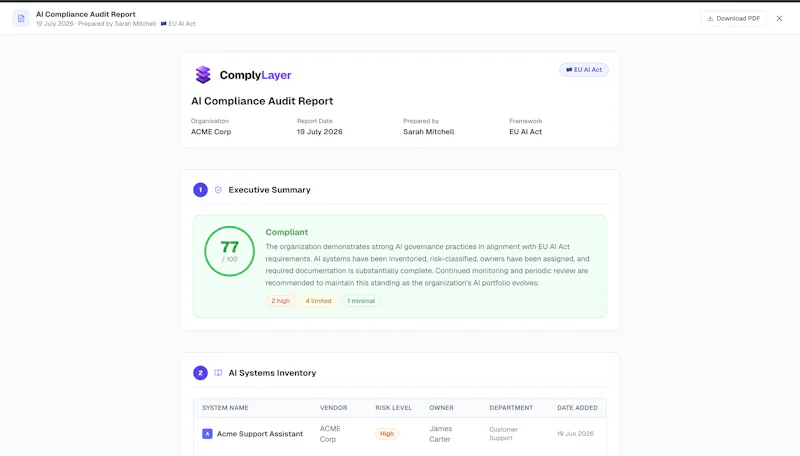
Task: Click the shield icon beside Executive Summary
Action: [218, 190]
